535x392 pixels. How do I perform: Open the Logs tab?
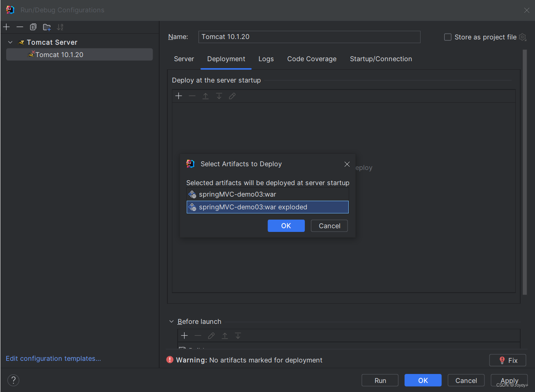point(266,59)
